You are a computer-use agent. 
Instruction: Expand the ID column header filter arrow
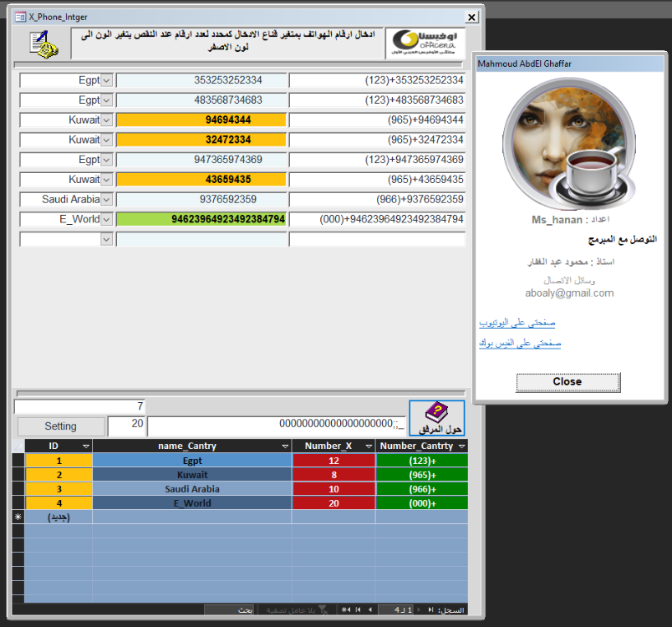(85, 446)
